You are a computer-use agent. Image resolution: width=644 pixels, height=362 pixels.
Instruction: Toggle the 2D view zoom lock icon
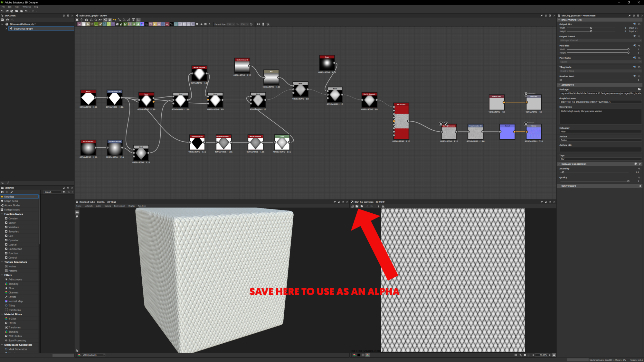tap(554, 355)
